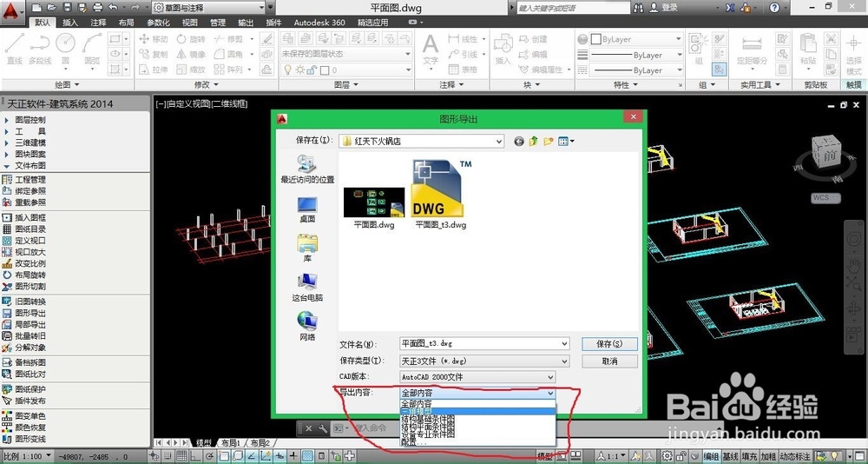Click the Insert block (插入) tool
This screenshot has width=868, height=464.
pyautogui.click(x=503, y=49)
